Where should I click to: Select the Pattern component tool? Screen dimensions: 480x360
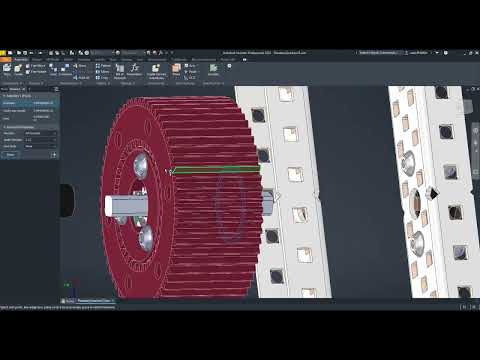[103, 66]
